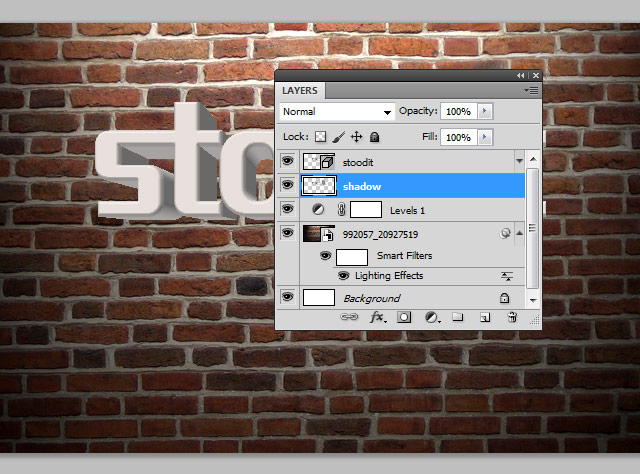The image size is (640, 474).
Task: Click the delete layer trash icon
Action: click(x=512, y=317)
